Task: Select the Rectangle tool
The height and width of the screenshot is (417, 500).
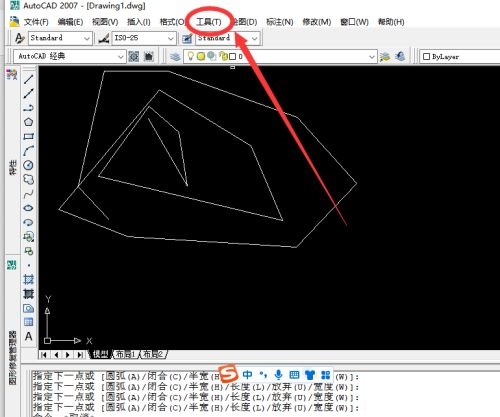Action: point(29,136)
